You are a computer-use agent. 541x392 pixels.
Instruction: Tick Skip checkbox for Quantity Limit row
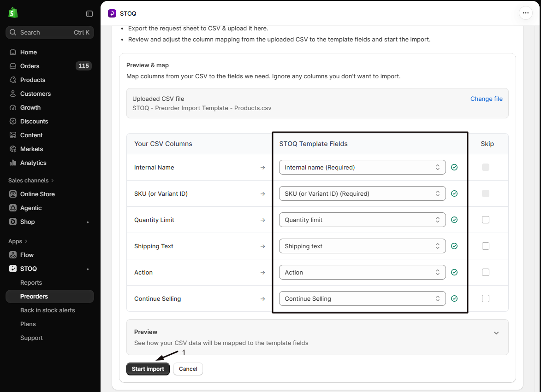click(486, 220)
